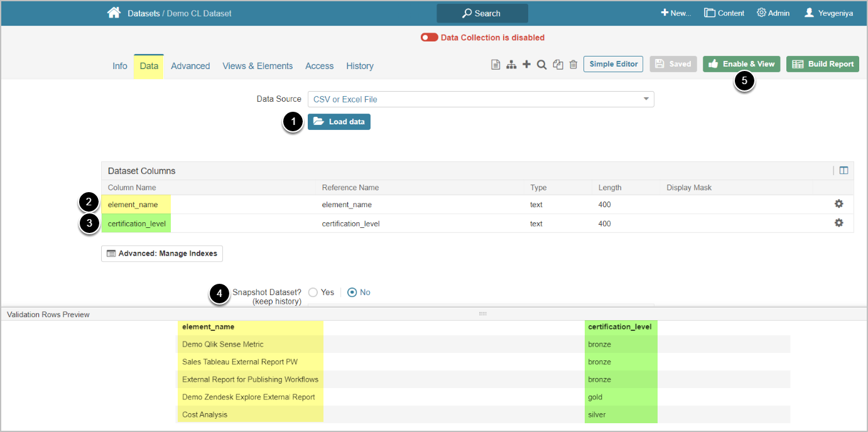Click the home icon in header
The image size is (868, 432).
(x=114, y=13)
